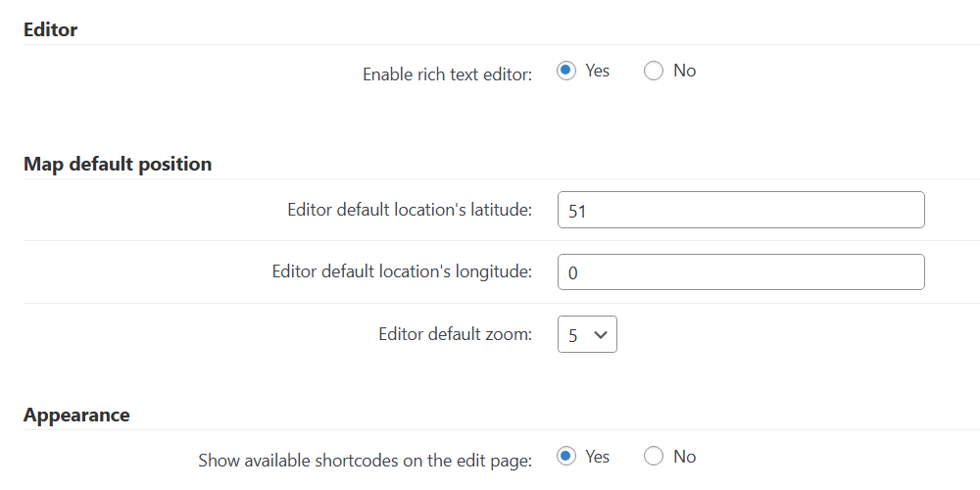Click the "Editor default location's latitude" label

click(410, 210)
